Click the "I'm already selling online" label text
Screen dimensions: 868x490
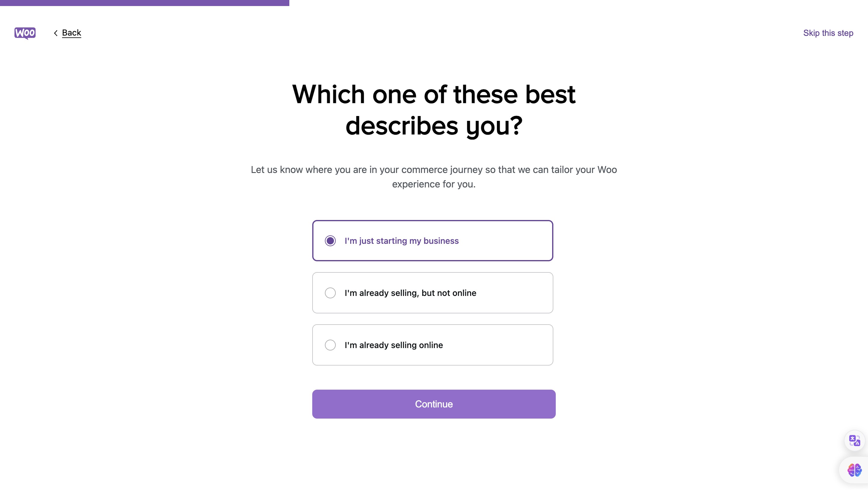[x=394, y=345]
